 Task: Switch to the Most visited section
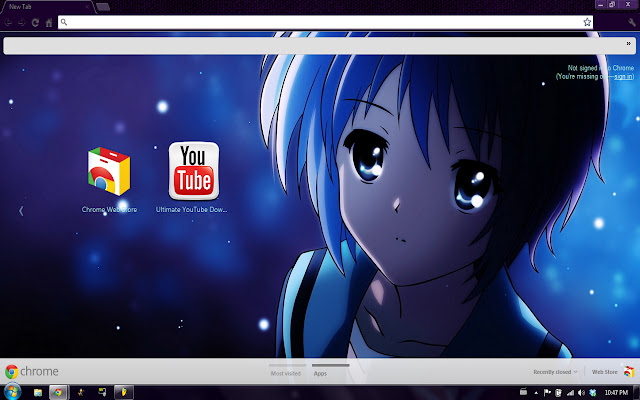[x=286, y=373]
